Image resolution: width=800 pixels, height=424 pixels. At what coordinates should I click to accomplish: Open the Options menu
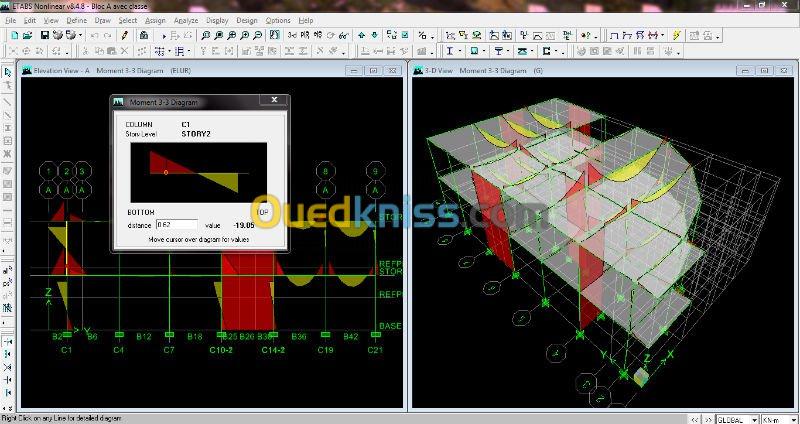point(278,20)
